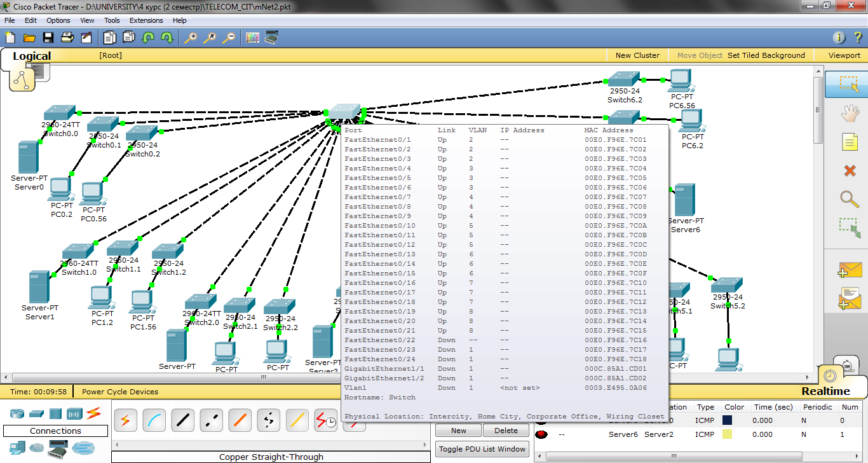Open the Extensions menu
This screenshot has height=463, width=868.
pos(146,20)
